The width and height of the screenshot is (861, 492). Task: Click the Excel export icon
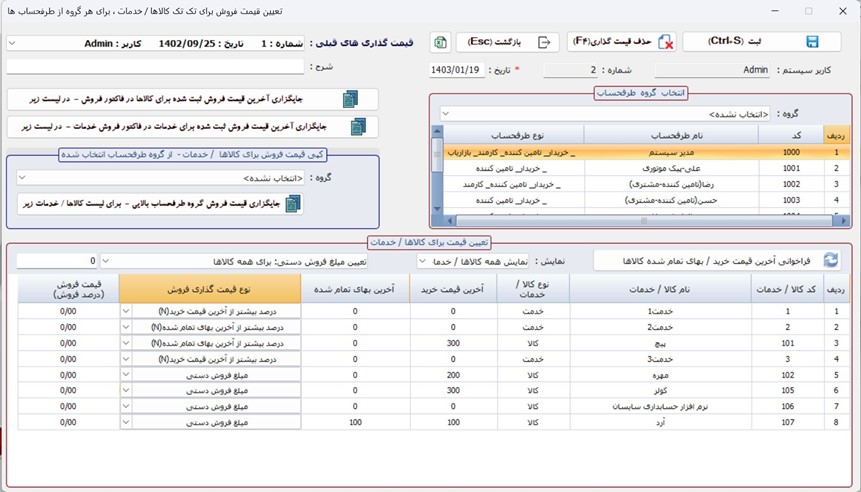(440, 42)
